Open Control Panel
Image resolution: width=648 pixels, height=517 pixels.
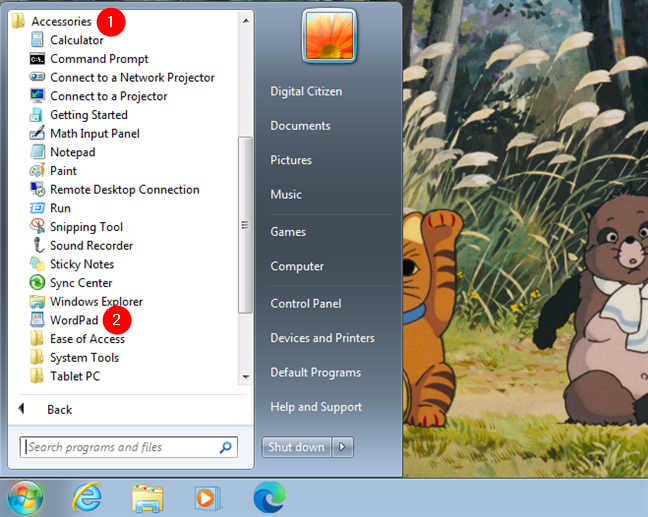tap(306, 303)
